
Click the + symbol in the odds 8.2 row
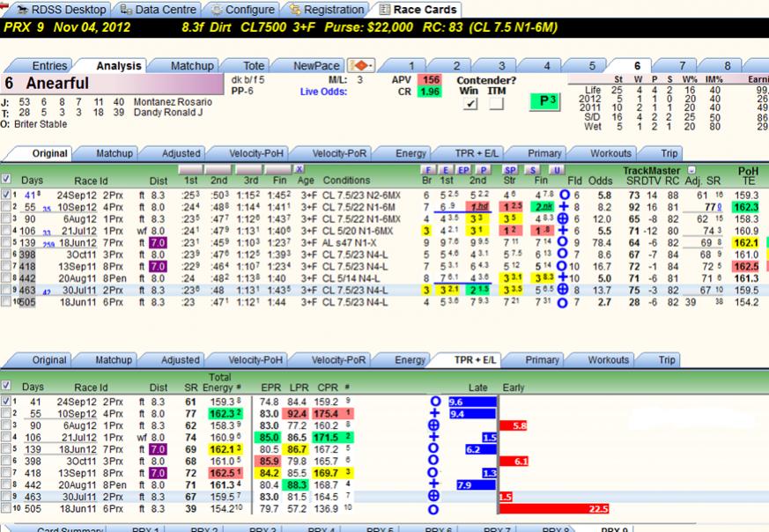coord(562,207)
